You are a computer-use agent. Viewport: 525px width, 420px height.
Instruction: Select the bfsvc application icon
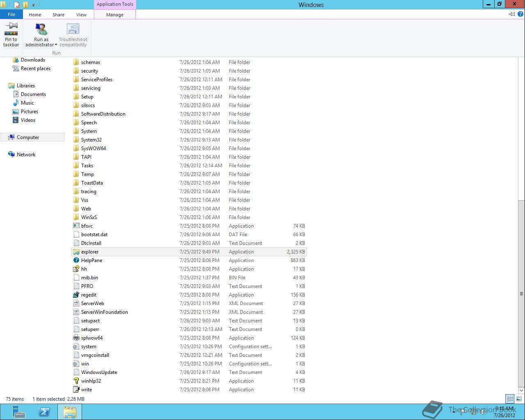76,226
